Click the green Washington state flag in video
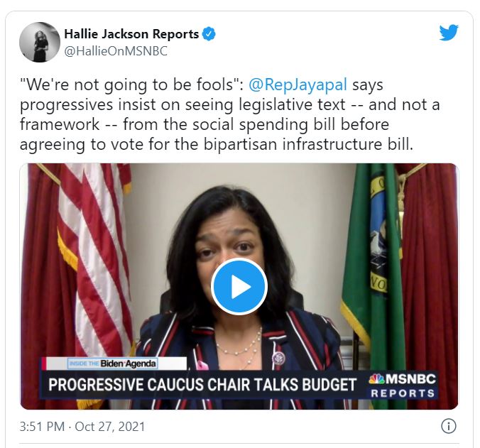This screenshot has width=480, height=448. pyautogui.click(x=372, y=260)
